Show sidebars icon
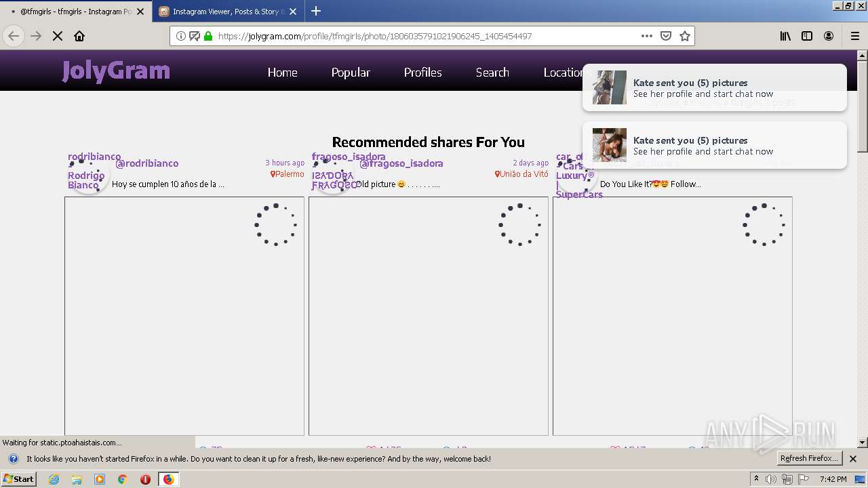This screenshot has height=488, width=868. (807, 36)
